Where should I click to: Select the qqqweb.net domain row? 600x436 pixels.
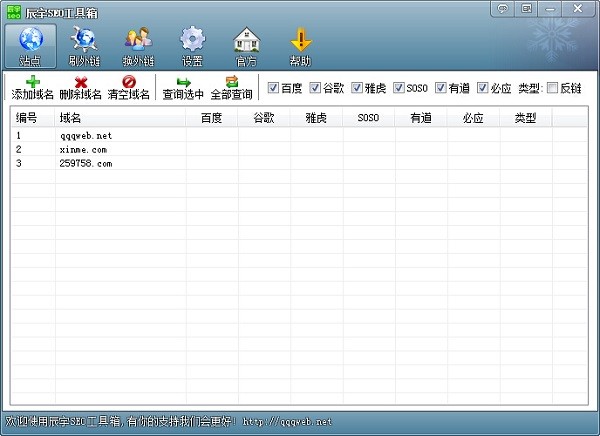coord(300,135)
